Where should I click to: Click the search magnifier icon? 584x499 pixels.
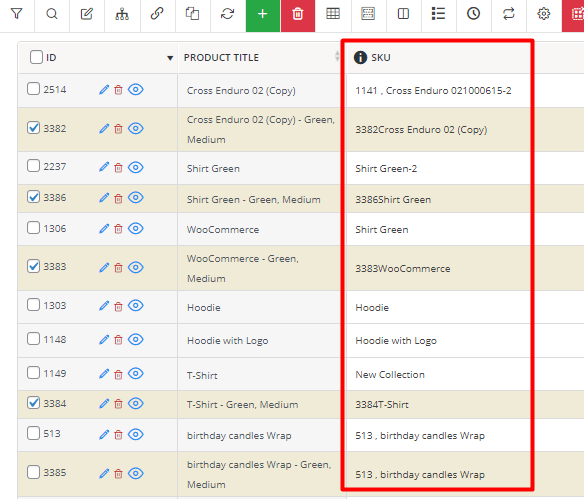click(52, 14)
